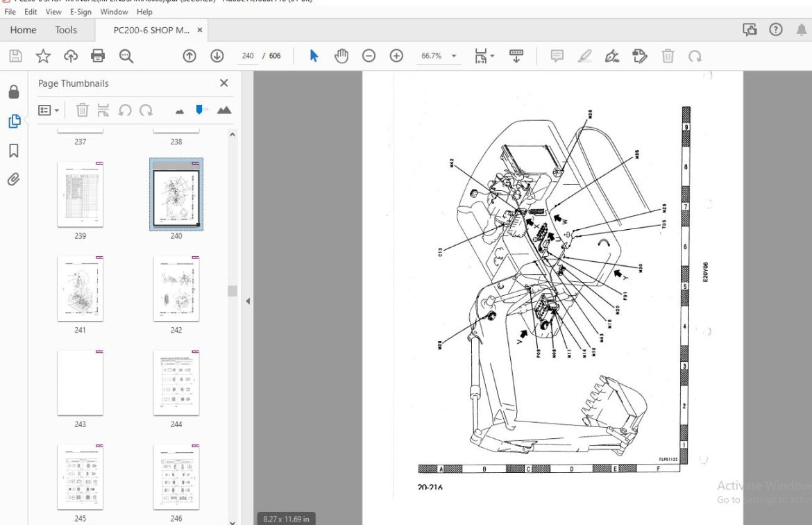
Task: Switch to the Home tab
Action: click(24, 30)
